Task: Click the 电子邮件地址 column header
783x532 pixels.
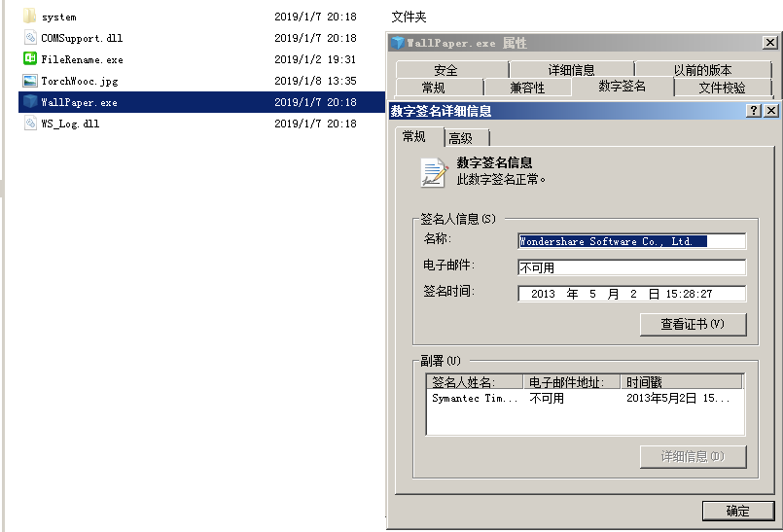Action: click(x=572, y=382)
